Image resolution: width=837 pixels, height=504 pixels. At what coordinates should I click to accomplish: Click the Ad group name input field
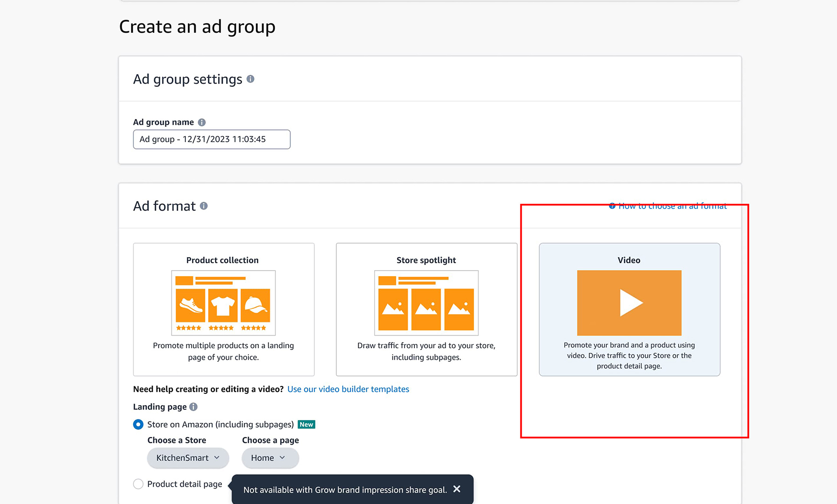pos(212,140)
